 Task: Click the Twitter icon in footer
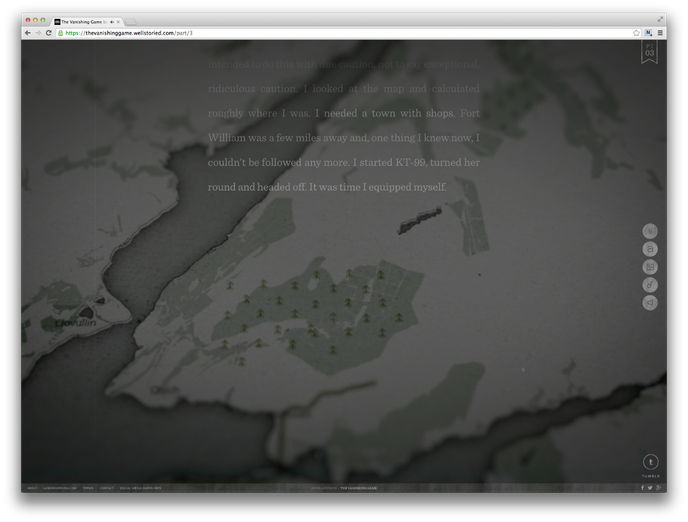coord(650,488)
